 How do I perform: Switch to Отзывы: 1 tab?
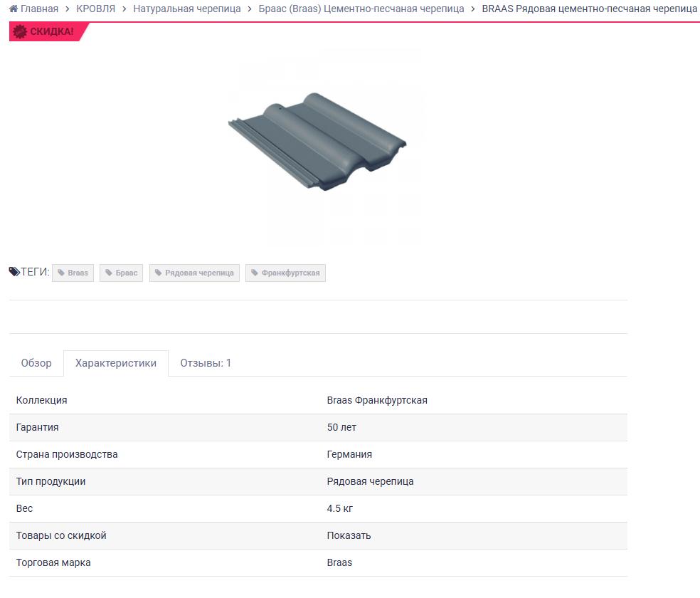click(x=206, y=363)
